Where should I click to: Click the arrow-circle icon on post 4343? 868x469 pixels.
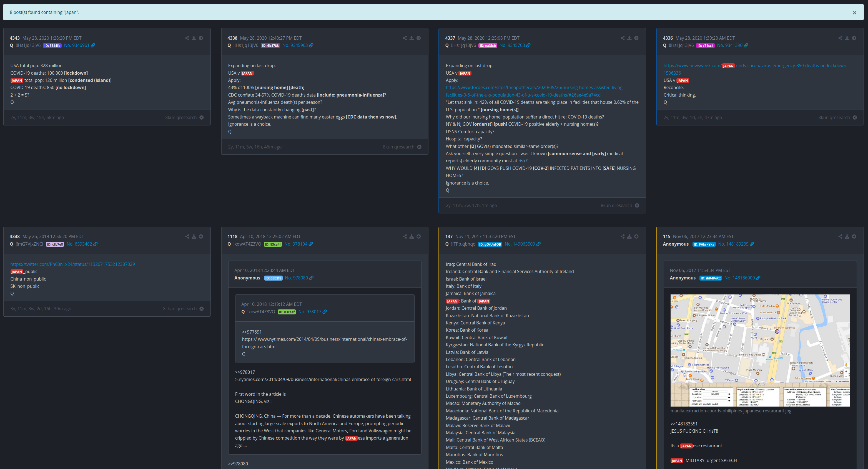(x=201, y=38)
